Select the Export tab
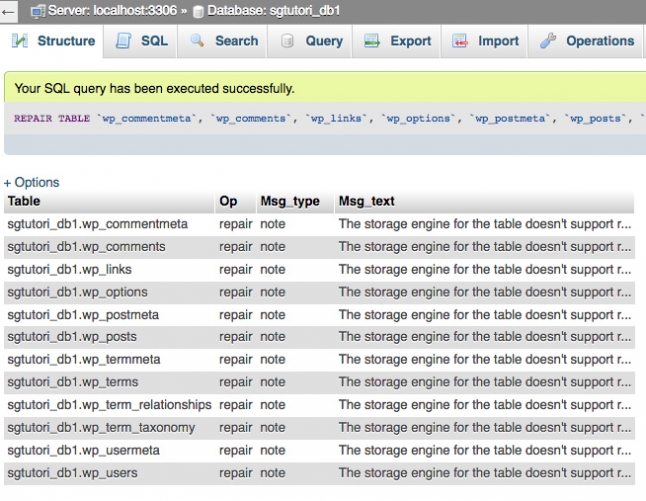Image resolution: width=646 pixels, height=501 pixels. [397, 41]
